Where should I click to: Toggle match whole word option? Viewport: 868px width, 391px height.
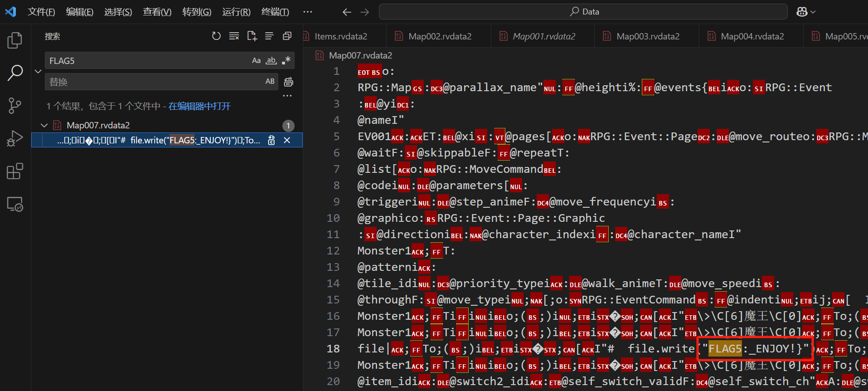click(271, 60)
